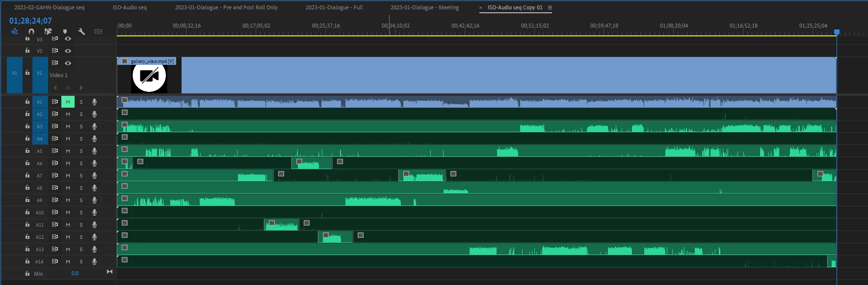Hide track V3 output with eye icon

pos(68,39)
